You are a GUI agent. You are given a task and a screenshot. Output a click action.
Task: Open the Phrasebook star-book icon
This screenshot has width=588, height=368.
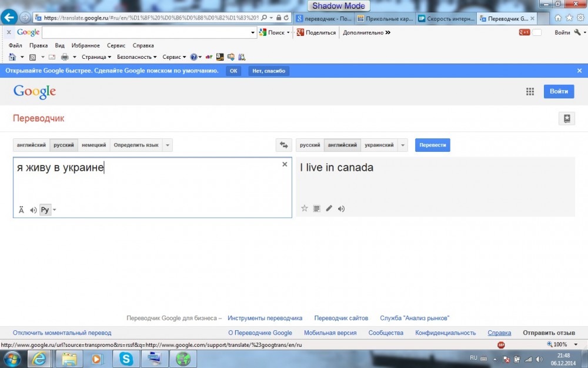tap(567, 119)
